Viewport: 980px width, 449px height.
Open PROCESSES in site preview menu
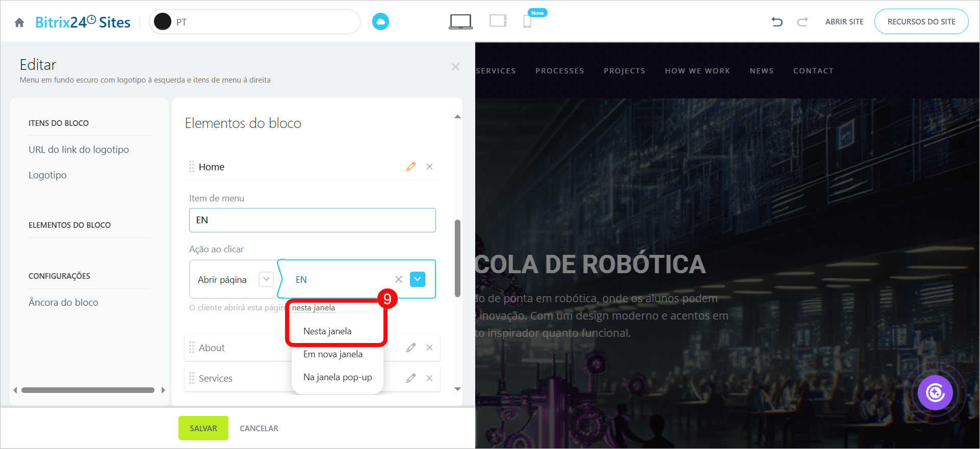(560, 71)
